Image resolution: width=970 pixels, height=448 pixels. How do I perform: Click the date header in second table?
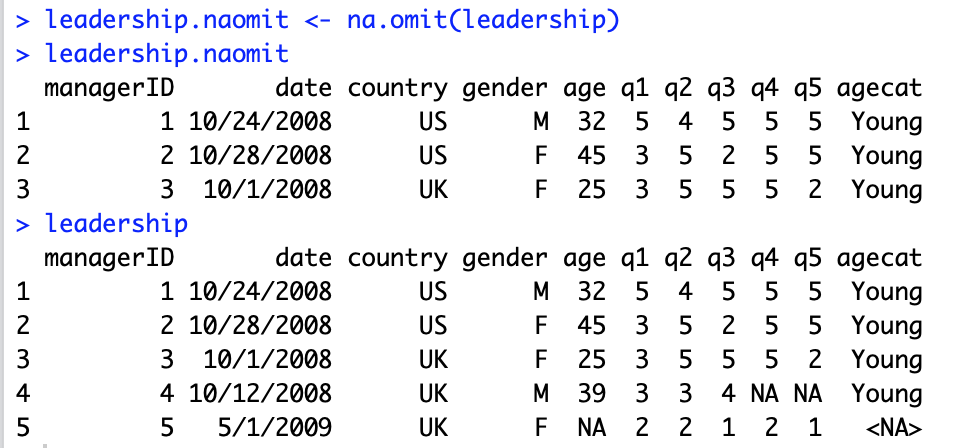click(304, 257)
